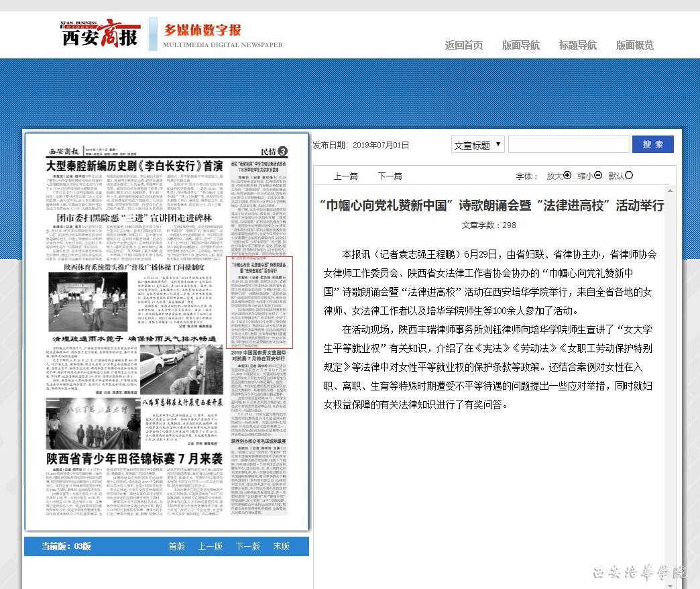
Task: Click the 西安商报 logo
Action: 101,32
